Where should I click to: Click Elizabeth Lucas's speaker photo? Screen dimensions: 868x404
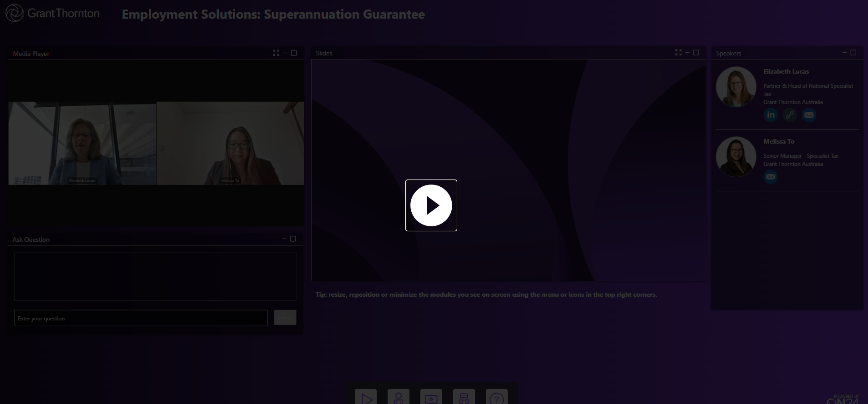pyautogui.click(x=736, y=87)
